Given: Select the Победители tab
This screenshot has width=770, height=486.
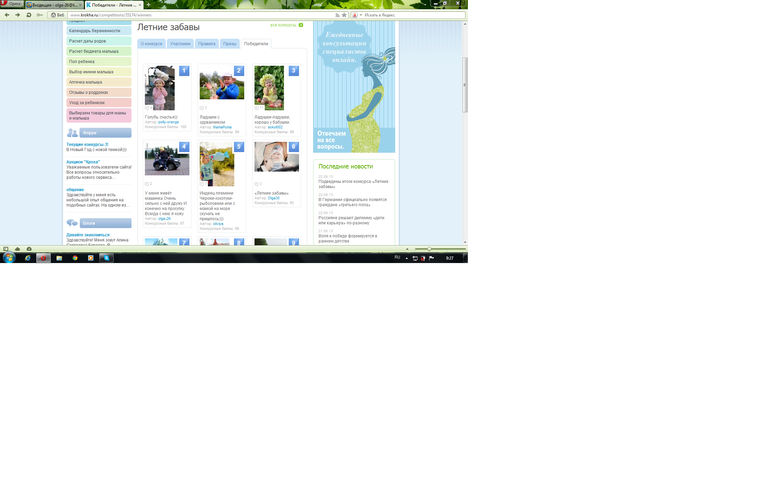Looking at the screenshot, I should 256,44.
